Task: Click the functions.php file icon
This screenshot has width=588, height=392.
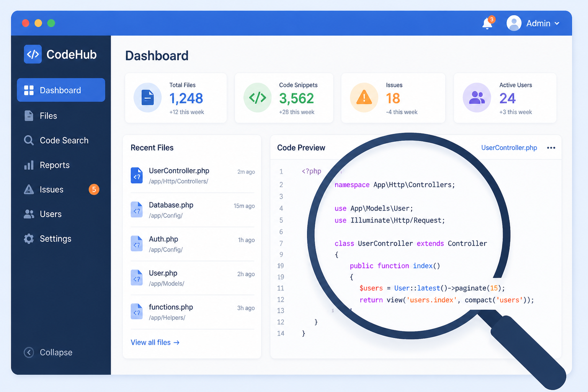Action: [137, 312]
